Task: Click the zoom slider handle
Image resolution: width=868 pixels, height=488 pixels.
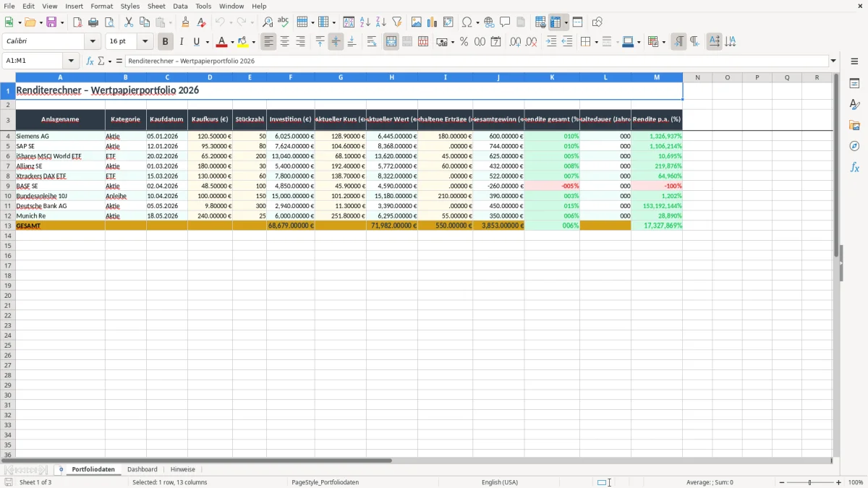Action: 810,482
